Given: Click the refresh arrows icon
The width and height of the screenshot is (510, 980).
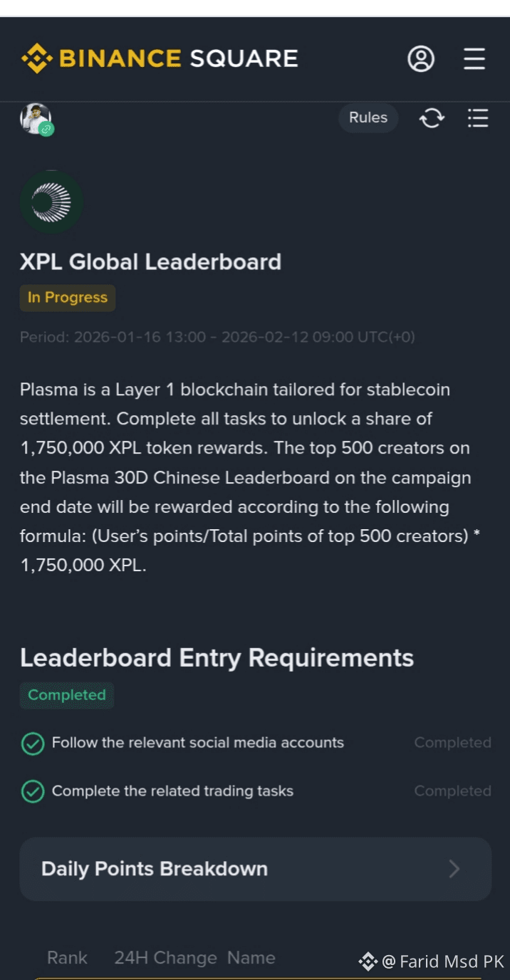Looking at the screenshot, I should (432, 118).
